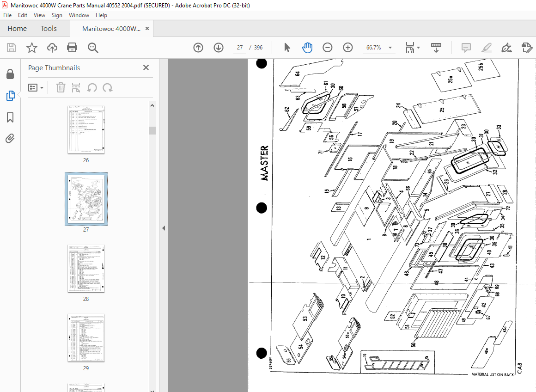The height and width of the screenshot is (392, 536).
Task: Switch to the Tools tab
Action: tap(49, 28)
